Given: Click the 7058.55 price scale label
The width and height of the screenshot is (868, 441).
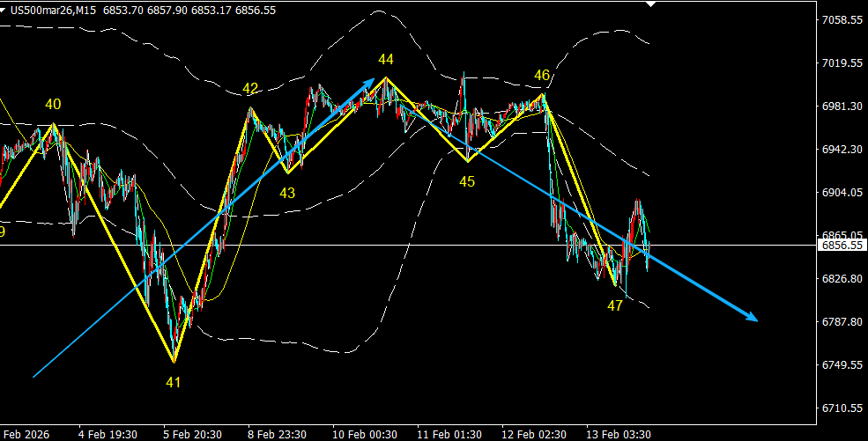Looking at the screenshot, I should tap(842, 20).
